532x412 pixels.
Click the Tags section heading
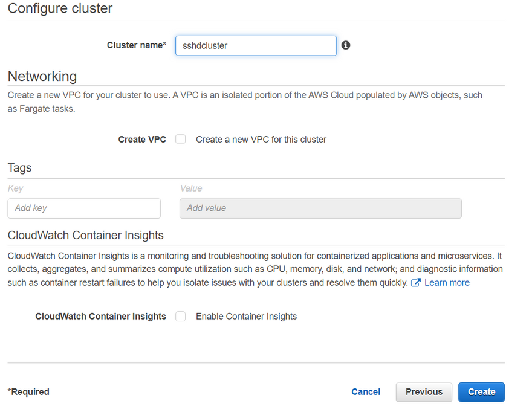pos(20,168)
